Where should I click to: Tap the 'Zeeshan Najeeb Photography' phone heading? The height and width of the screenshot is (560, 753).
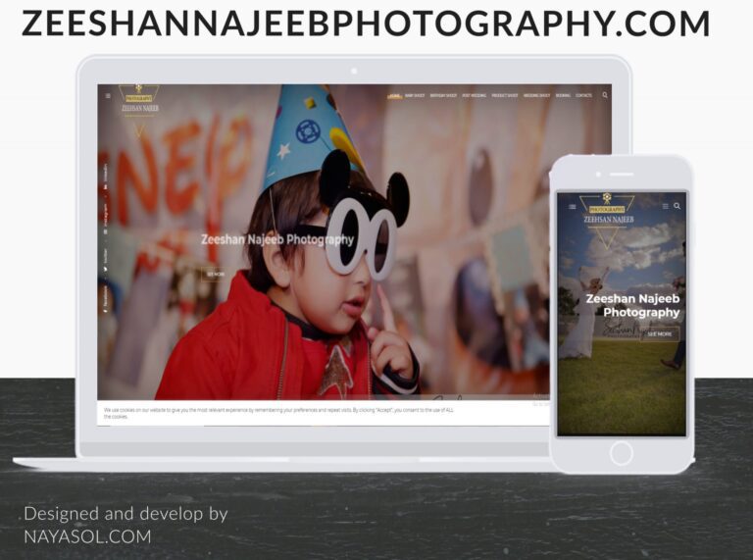[x=633, y=305]
